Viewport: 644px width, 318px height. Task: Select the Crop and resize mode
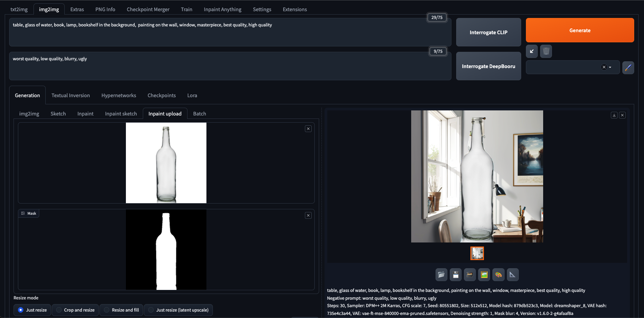pos(75,310)
